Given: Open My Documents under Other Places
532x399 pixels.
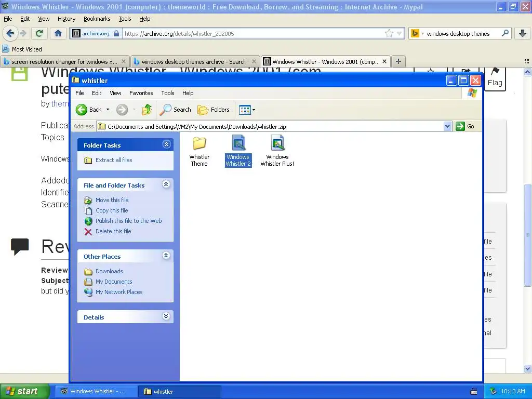Looking at the screenshot, I should pos(114,282).
